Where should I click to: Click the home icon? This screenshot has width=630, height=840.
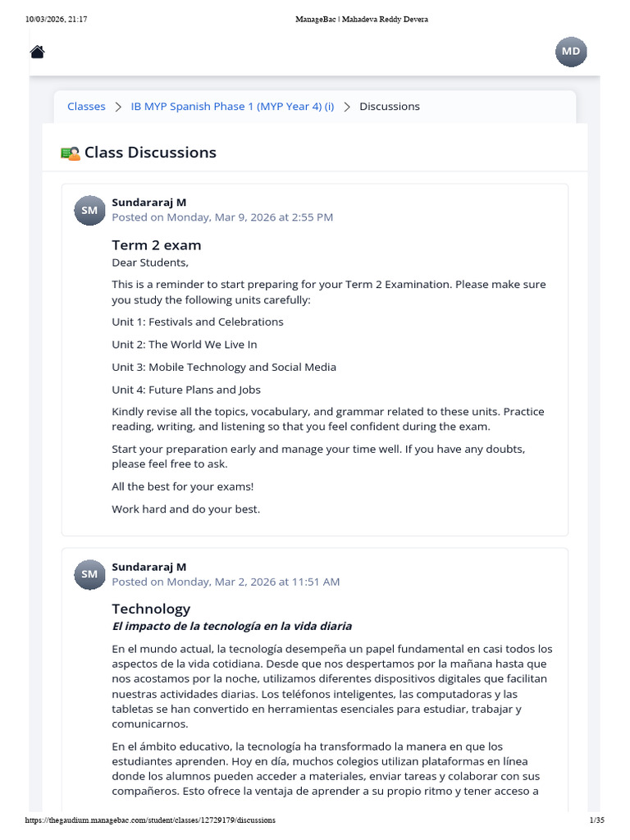(37, 52)
